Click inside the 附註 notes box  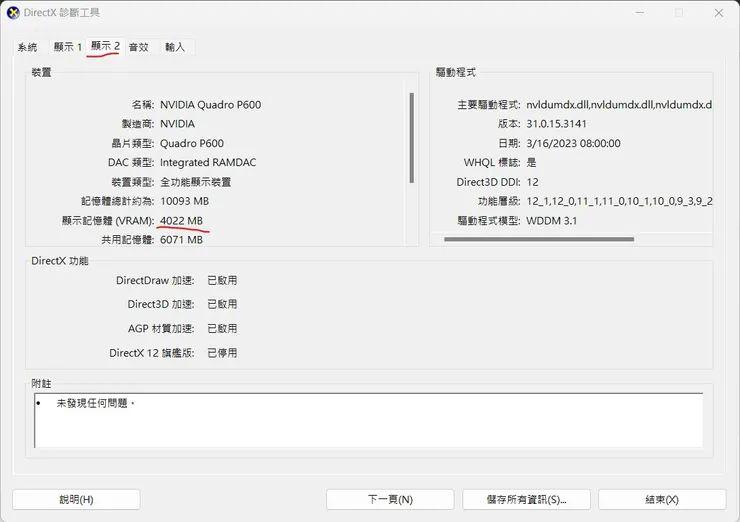(x=369, y=420)
